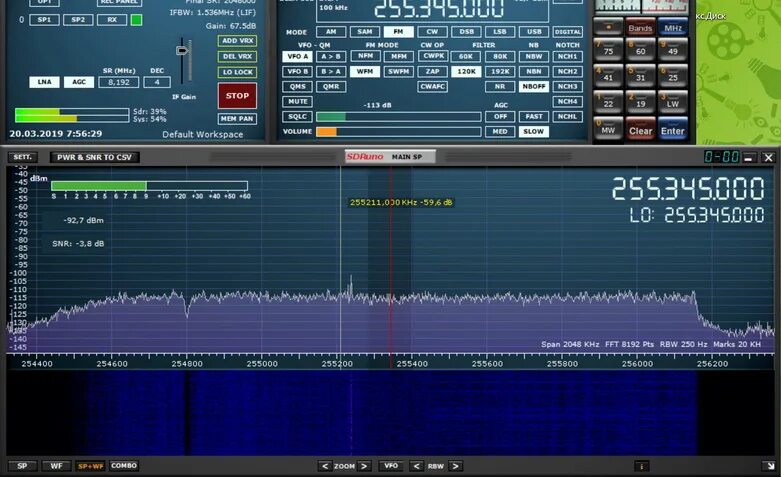Select VFO B
Viewport: 781px width, 477px height.
(297, 71)
